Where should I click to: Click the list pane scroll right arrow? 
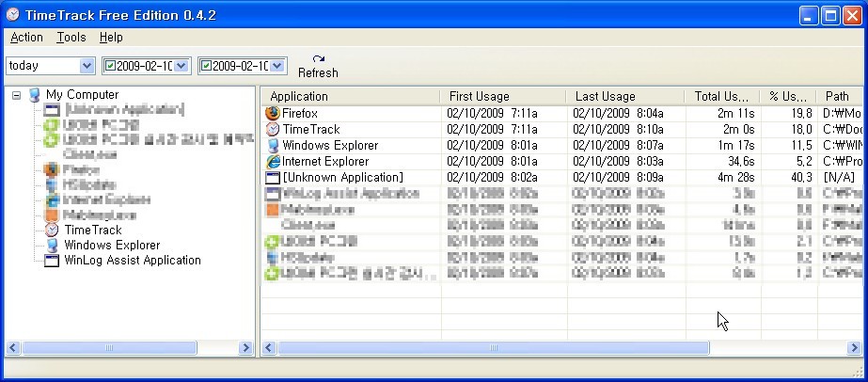click(854, 348)
